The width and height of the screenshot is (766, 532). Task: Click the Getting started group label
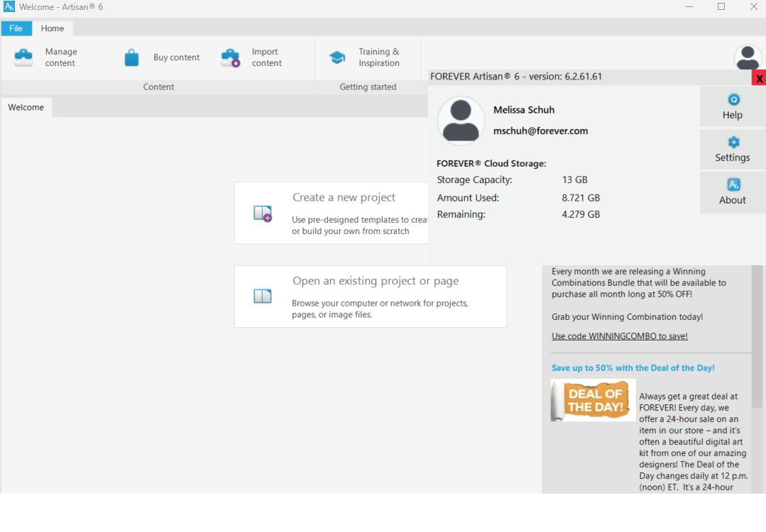click(x=368, y=87)
